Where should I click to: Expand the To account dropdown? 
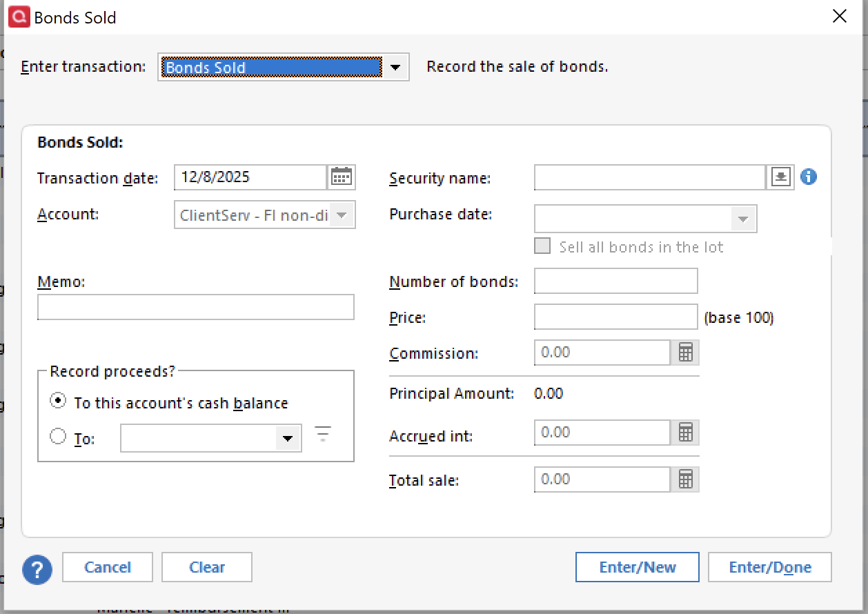point(288,437)
